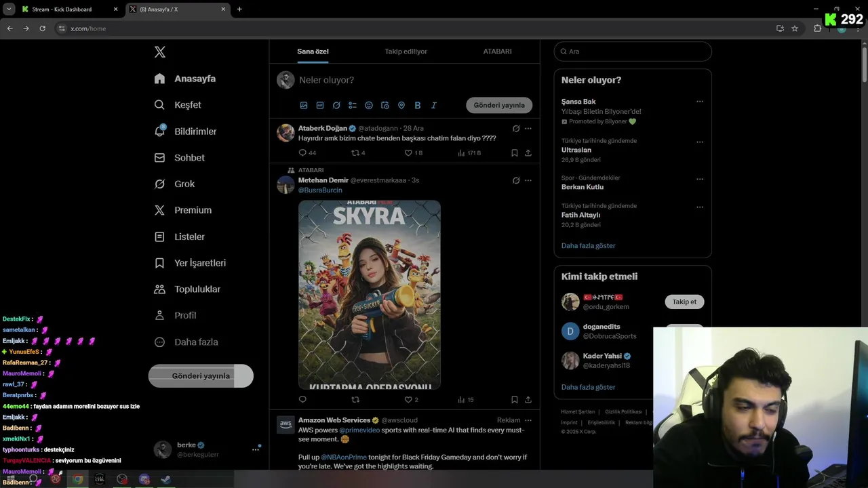Share Metehan Demir post
This screenshot has width=868, height=488.
coord(528,400)
